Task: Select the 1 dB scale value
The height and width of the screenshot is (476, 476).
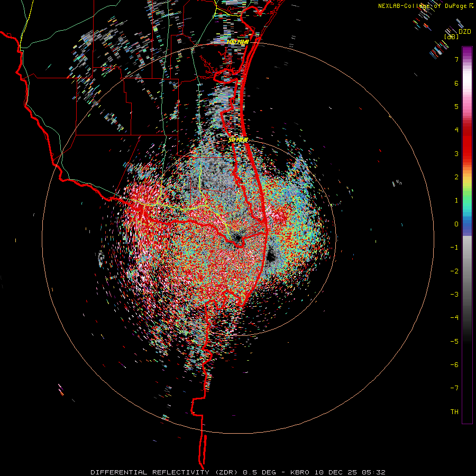Action: tap(456, 200)
